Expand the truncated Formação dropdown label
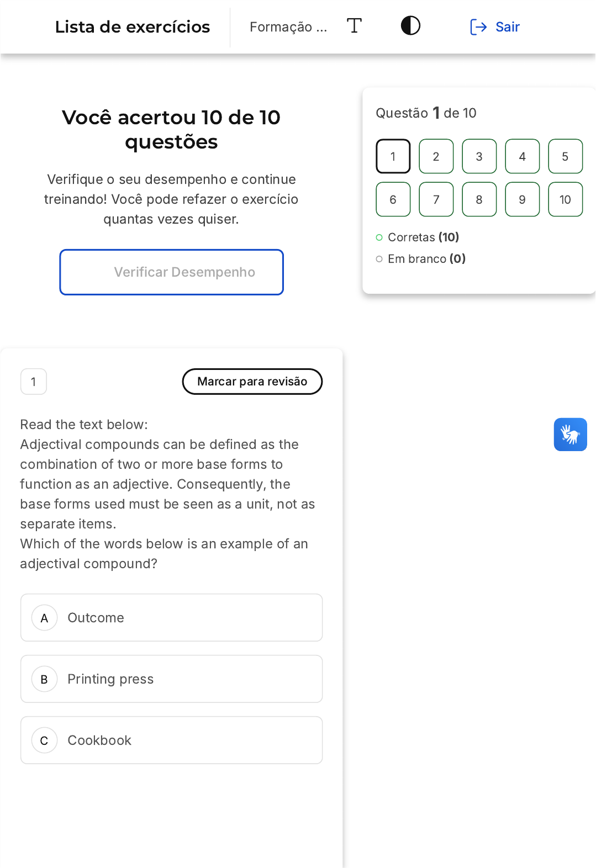 (x=288, y=27)
